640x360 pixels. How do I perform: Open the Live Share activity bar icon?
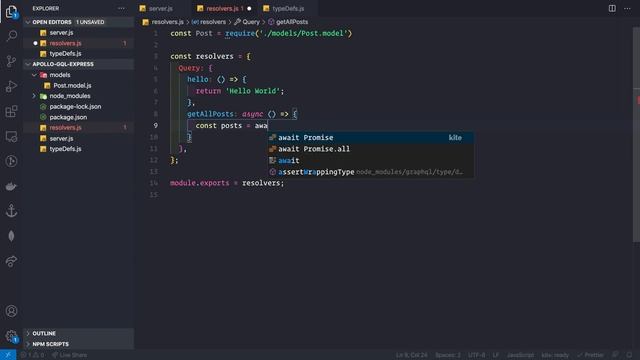coord(11,261)
